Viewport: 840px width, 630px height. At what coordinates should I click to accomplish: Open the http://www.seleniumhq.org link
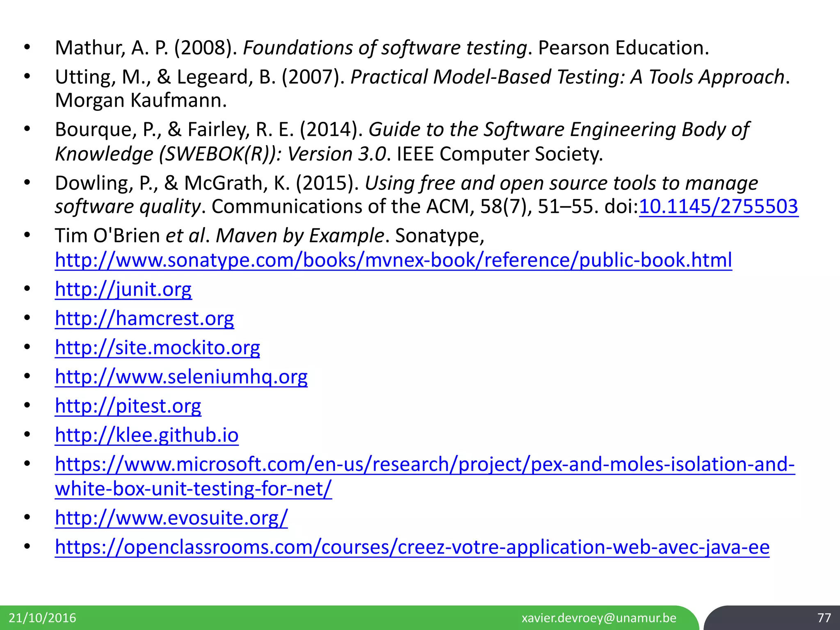click(181, 377)
